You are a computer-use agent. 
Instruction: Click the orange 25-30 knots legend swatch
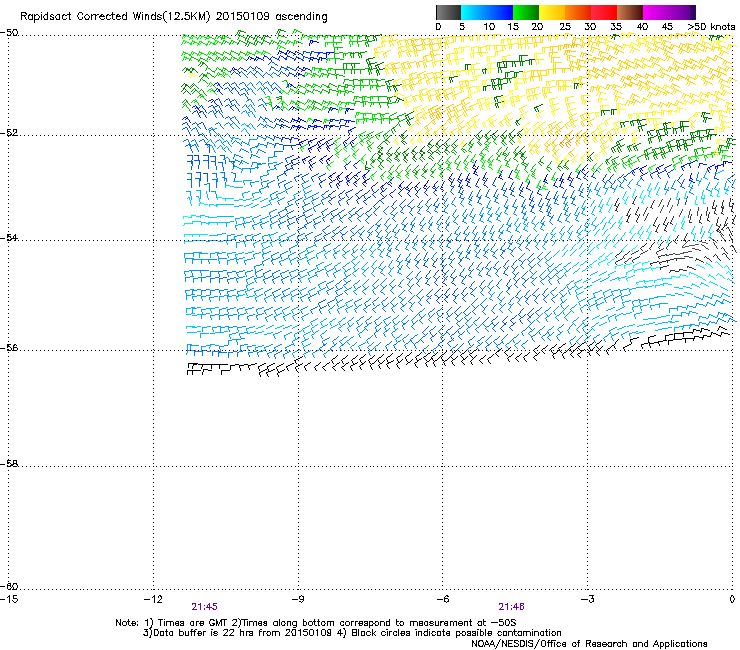[x=578, y=12]
